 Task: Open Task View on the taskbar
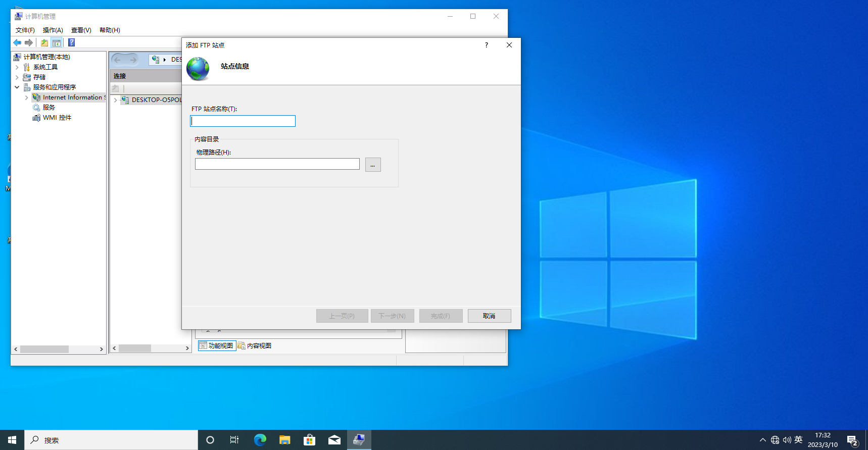(x=234, y=440)
